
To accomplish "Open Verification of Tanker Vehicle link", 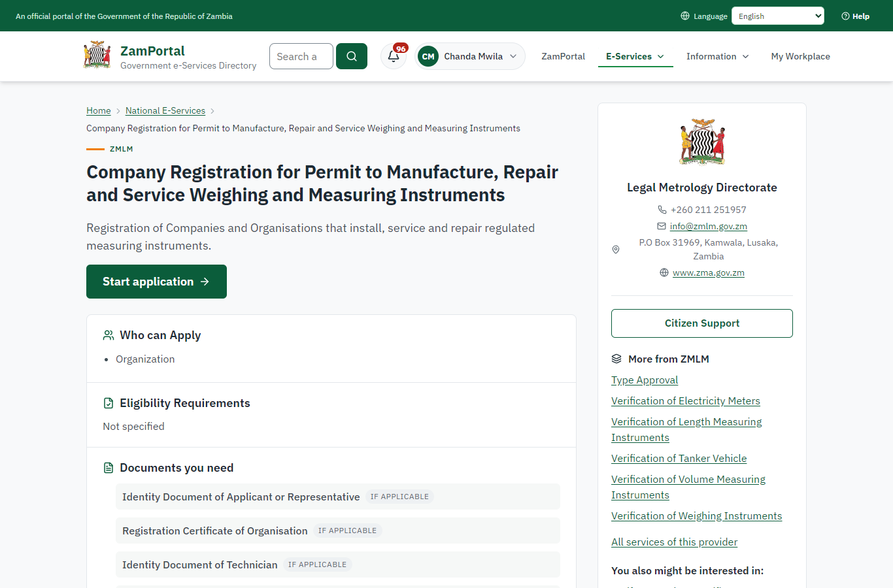I will 679,459.
